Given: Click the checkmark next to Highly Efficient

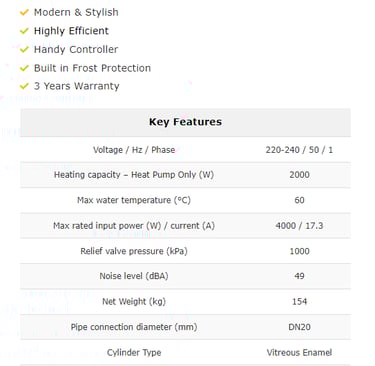Looking at the screenshot, I should coord(24,31).
